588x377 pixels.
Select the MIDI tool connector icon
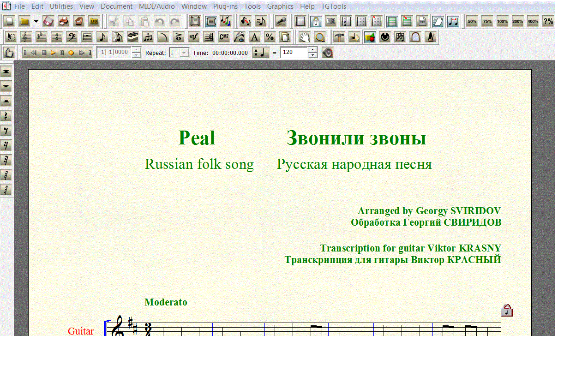[x=385, y=37]
